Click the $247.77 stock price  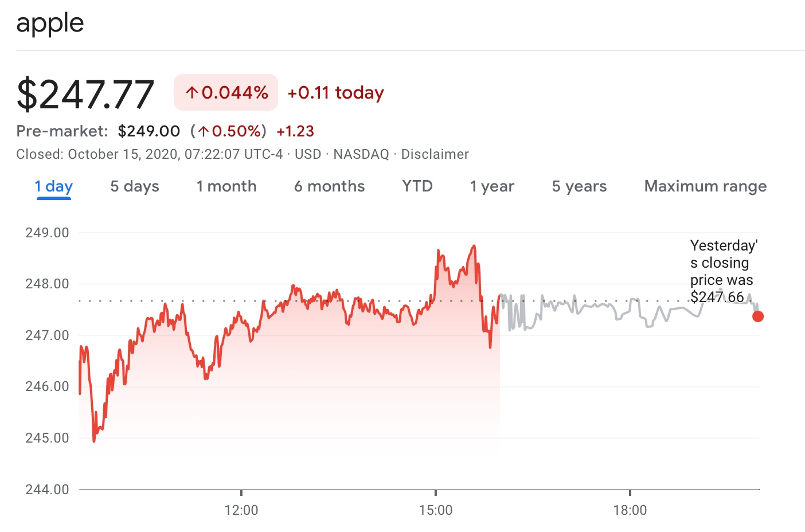click(x=85, y=94)
